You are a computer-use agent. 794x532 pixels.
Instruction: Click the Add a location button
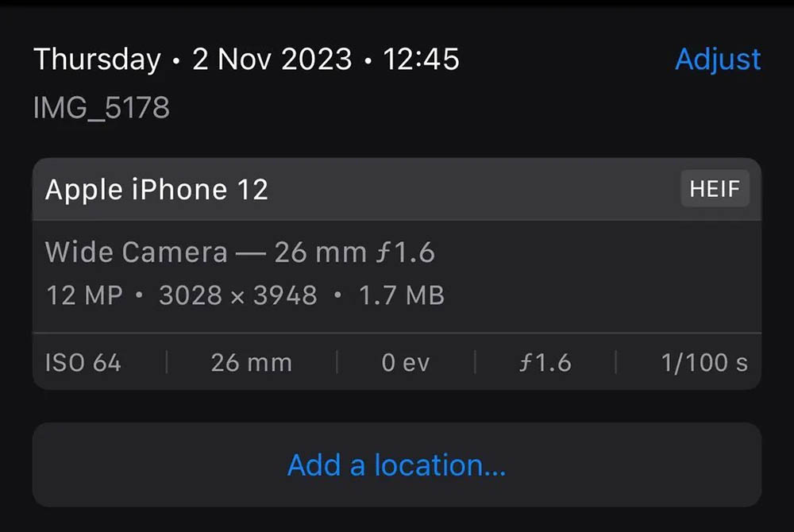(396, 465)
